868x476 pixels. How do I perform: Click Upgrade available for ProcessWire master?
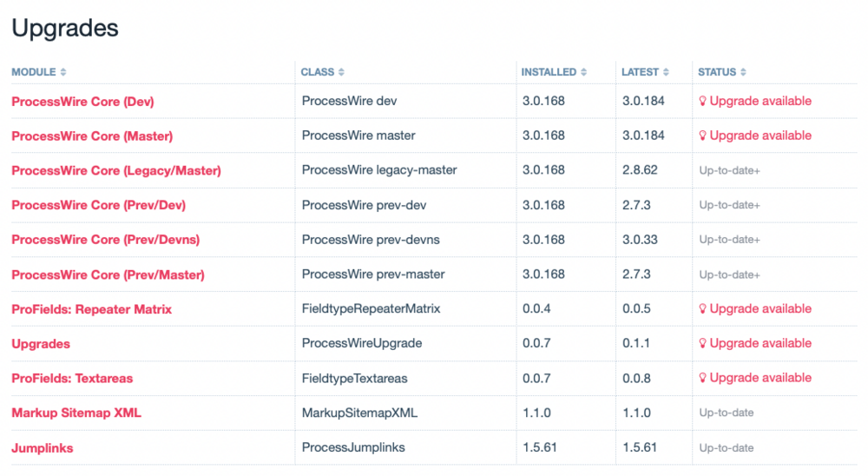[x=755, y=136]
